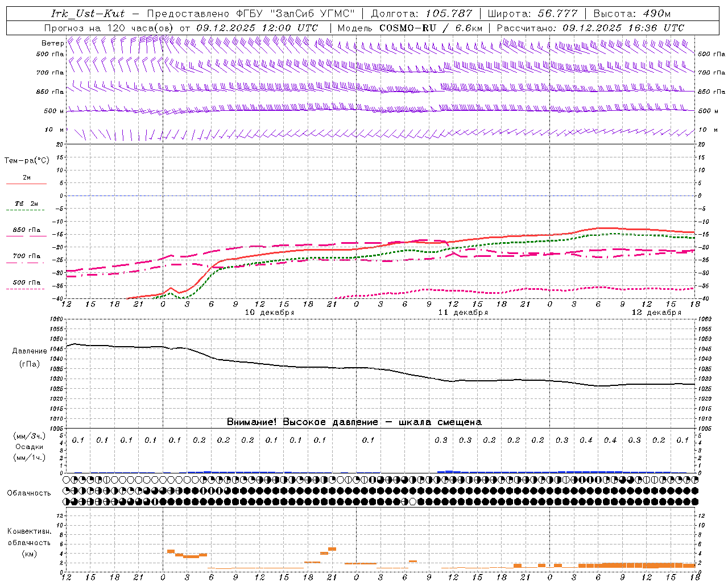Viewport: 728px width, 582px height.
Task: Click the Рассчитано: 09.12.2025 16:36 UTC timestamp
Action: point(590,28)
